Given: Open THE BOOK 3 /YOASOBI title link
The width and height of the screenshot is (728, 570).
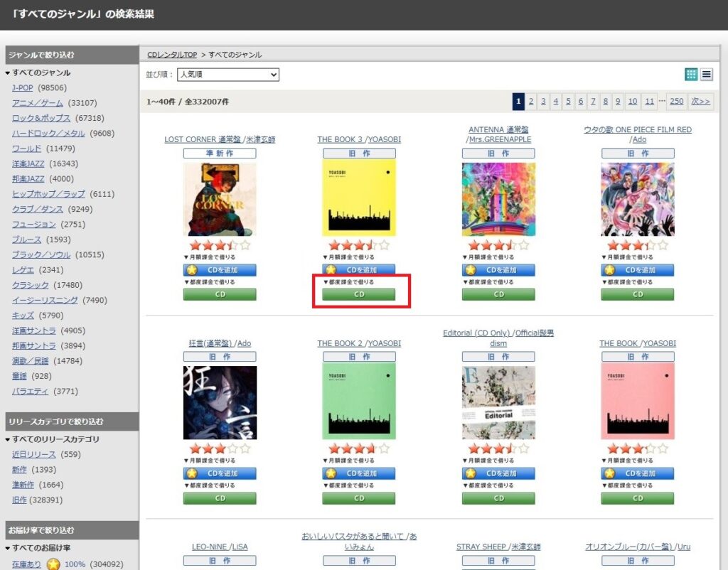Looking at the screenshot, I should (359, 139).
